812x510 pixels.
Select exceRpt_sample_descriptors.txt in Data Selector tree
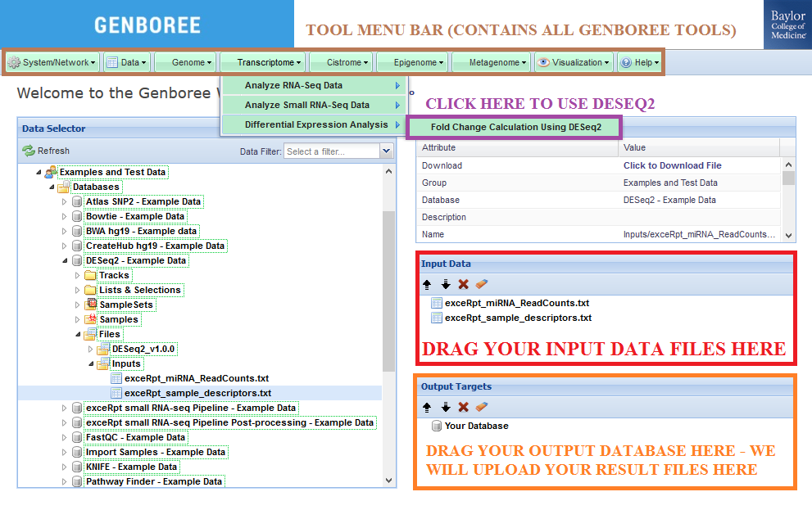[x=197, y=393]
